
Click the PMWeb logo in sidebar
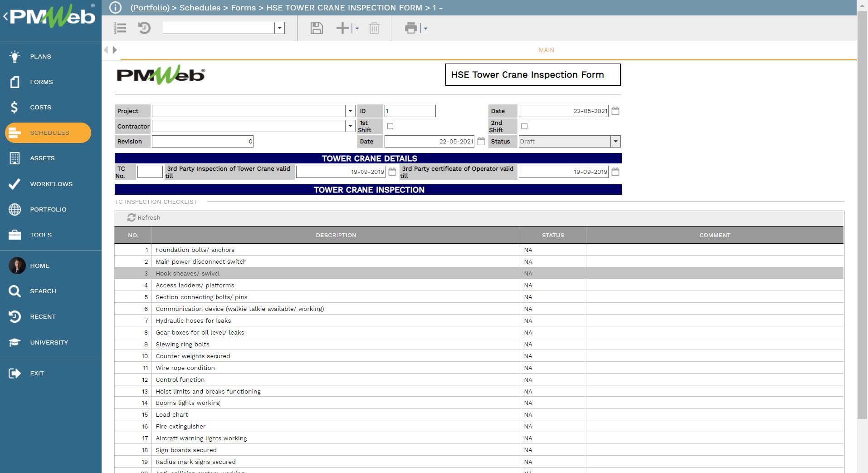(x=52, y=17)
